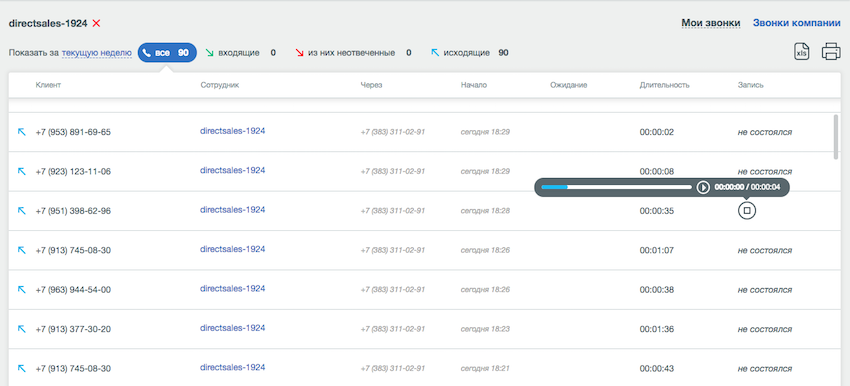Image resolution: width=850 pixels, height=386 pixels.
Task: Click outgoing arrow icon for +7 (951) 398-62-96
Action: point(22,211)
